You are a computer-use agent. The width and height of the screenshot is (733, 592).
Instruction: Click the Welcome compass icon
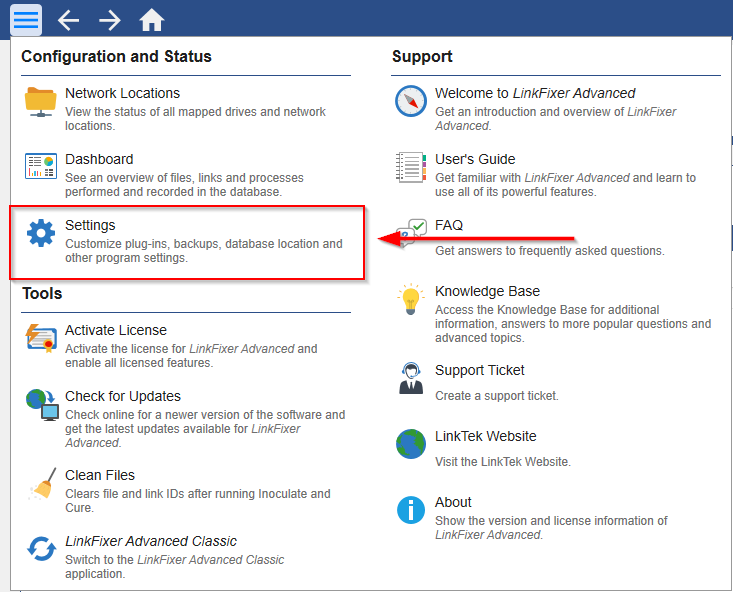tap(410, 101)
